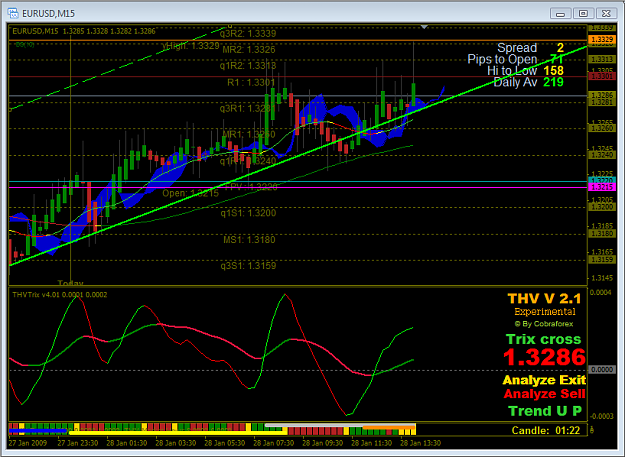The width and height of the screenshot is (625, 457).
Task: Click the 0.0004 indicator scale value
Action: pos(600,293)
